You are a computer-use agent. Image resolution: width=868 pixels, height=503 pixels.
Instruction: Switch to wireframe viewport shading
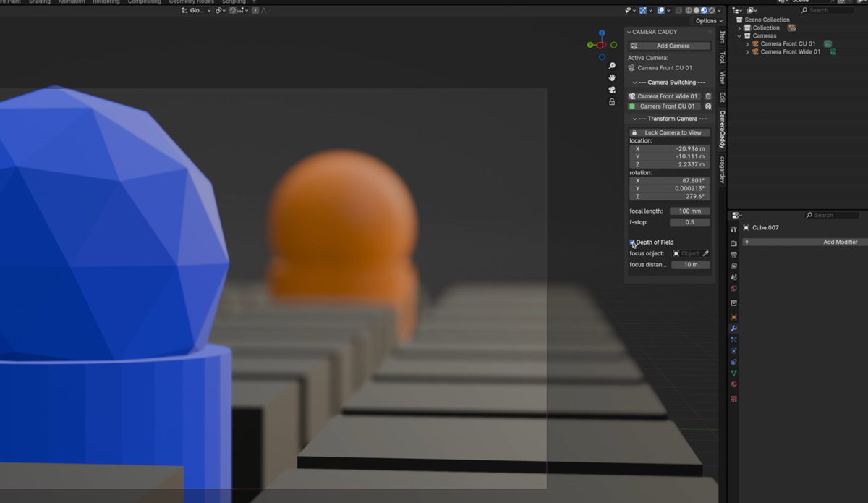tap(689, 11)
